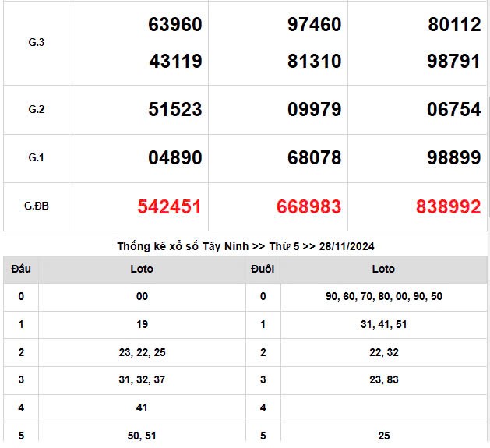Select third prize number 98791

[453, 61]
